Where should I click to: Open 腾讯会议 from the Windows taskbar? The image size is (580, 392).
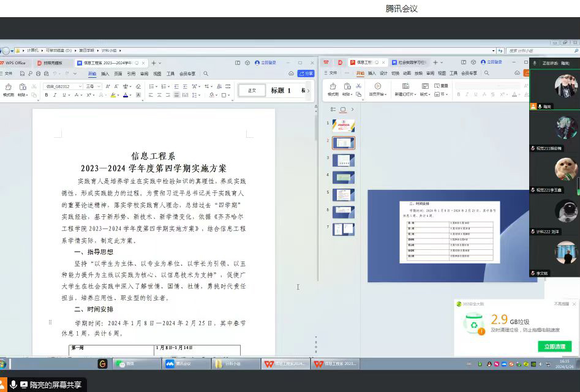tap(178, 364)
